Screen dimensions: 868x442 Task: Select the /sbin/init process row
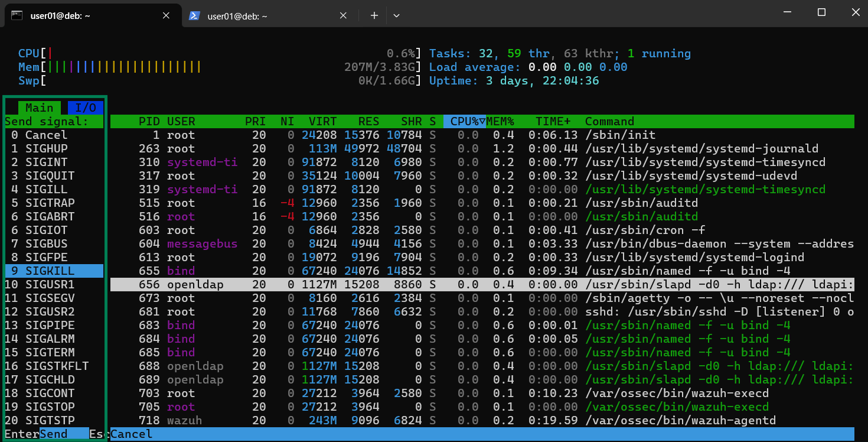coord(482,135)
